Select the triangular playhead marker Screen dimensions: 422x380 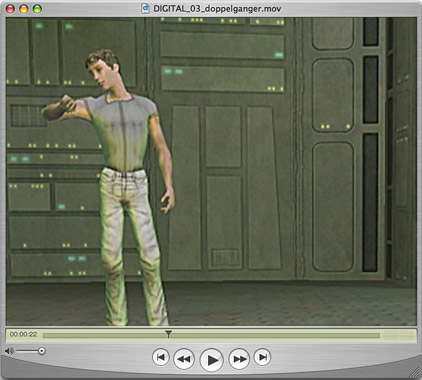pos(168,334)
